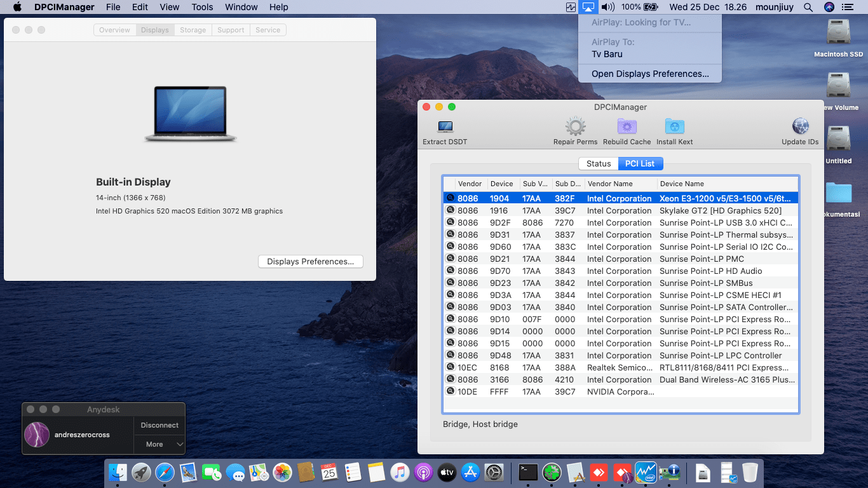Viewport: 868px width, 488px height.
Task: Open Notes from the Dock
Action: [x=376, y=472]
